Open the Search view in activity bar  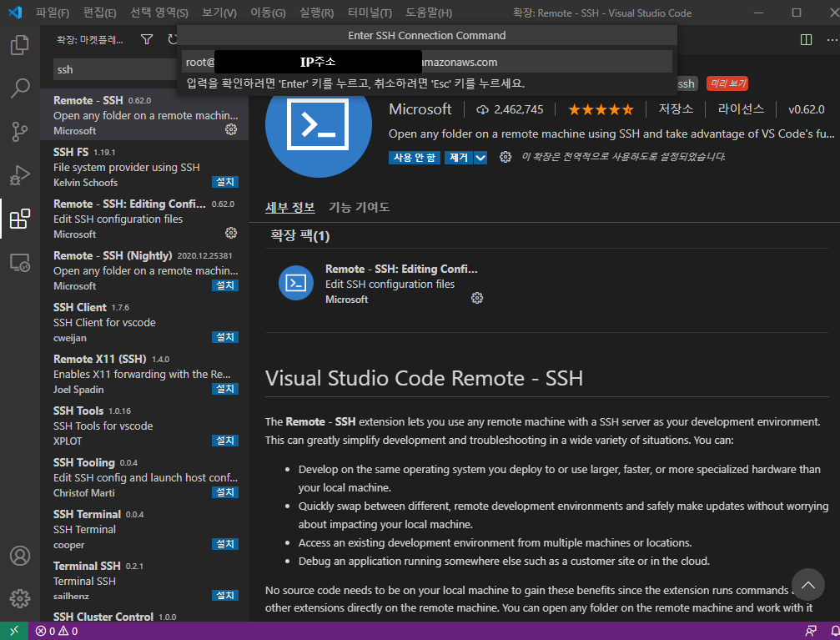click(x=20, y=88)
